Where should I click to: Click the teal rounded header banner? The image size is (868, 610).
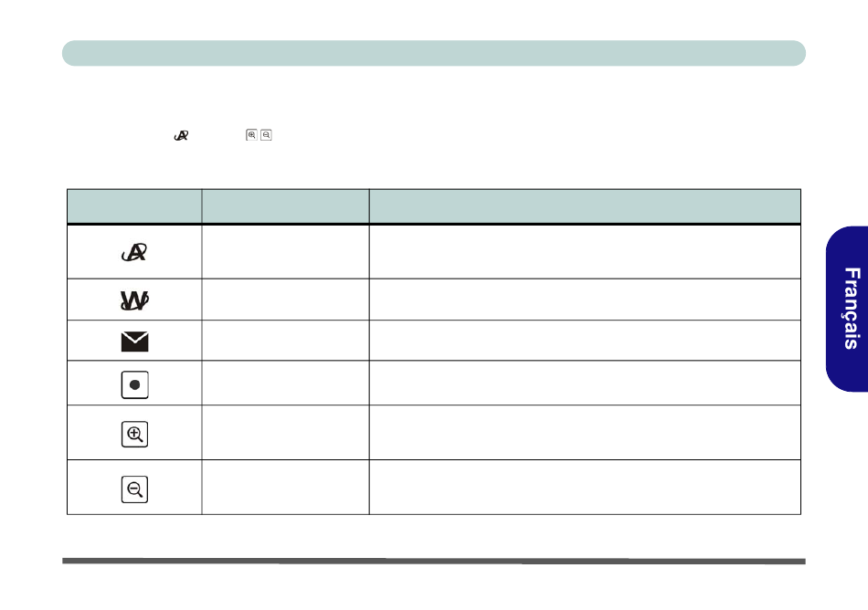[x=434, y=53]
